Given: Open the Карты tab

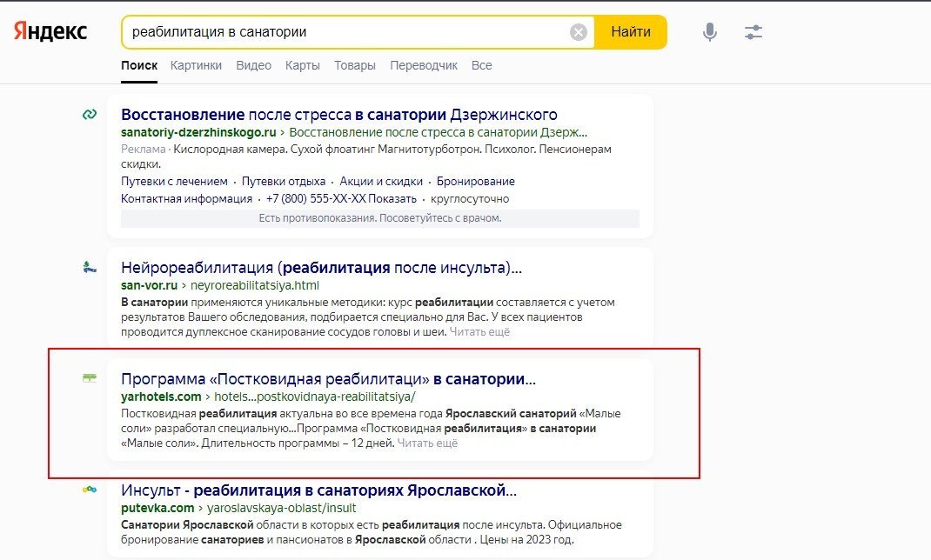Looking at the screenshot, I should 303,65.
